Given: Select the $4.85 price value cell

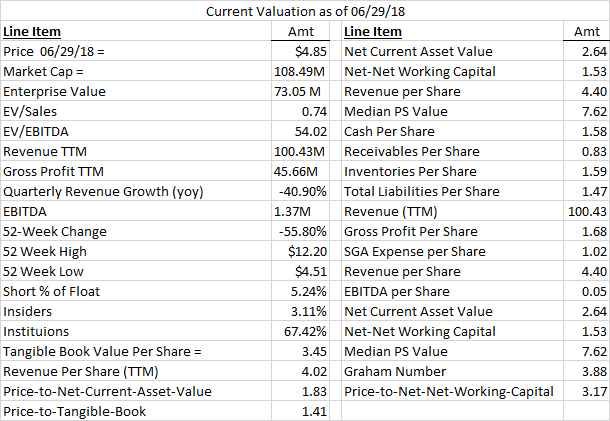Looking at the screenshot, I should coord(300,51).
